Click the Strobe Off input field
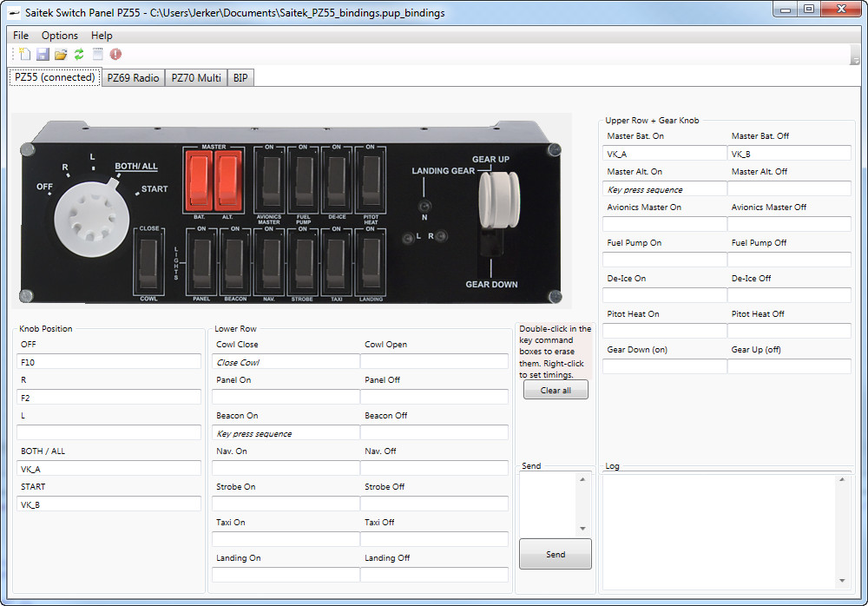Screen dimensions: 868x606 [x=434, y=504]
